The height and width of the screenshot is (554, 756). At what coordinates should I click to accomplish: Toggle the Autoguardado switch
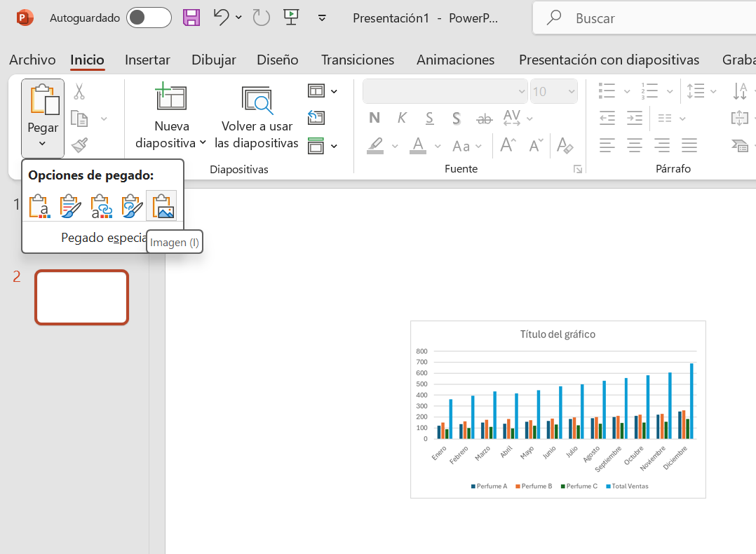(x=149, y=18)
